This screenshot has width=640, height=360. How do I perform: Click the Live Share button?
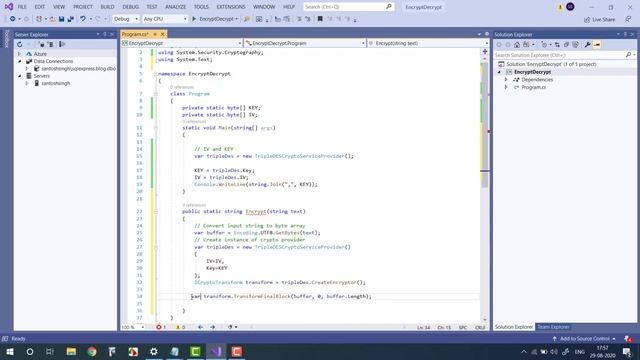tap(599, 19)
